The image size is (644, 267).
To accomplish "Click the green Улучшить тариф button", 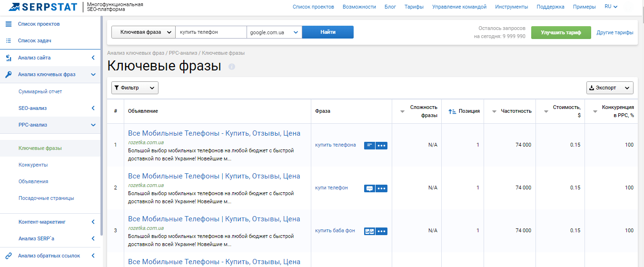I will click(561, 32).
